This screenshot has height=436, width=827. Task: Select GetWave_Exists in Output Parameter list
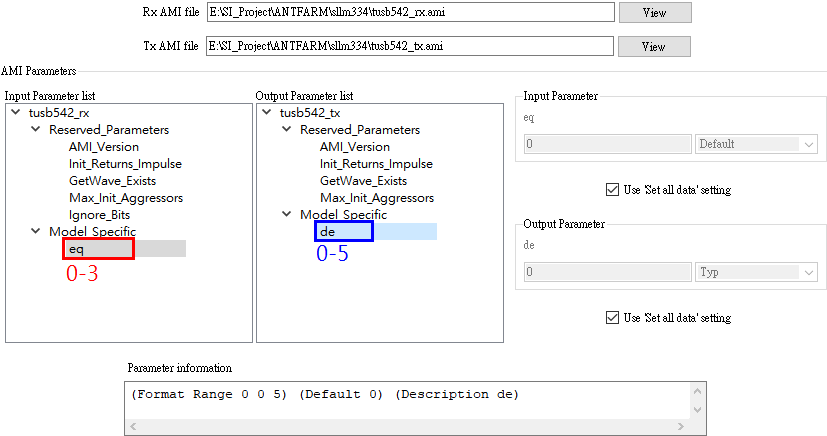(x=363, y=181)
